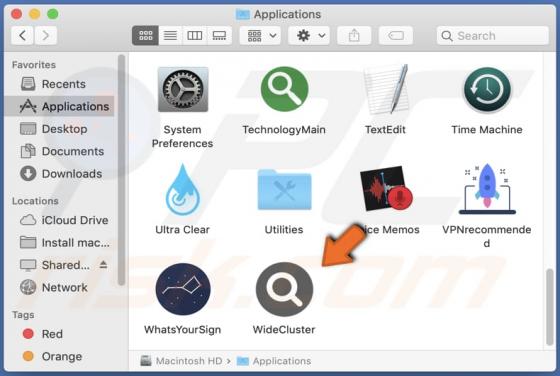Click the sidebar scrollbar
The height and width of the screenshot is (376, 560).
pos(121,170)
